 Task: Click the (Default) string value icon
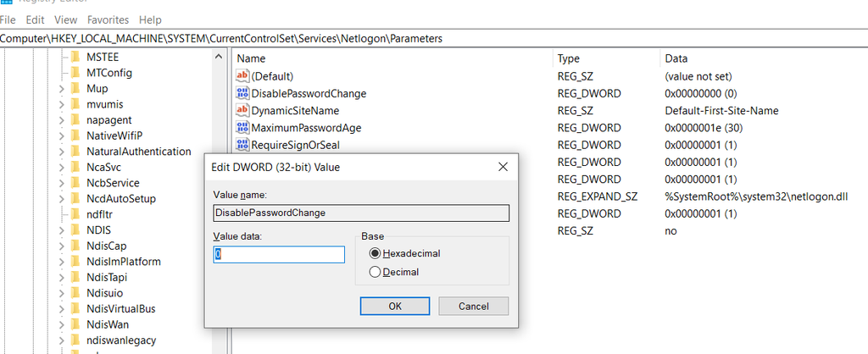click(x=242, y=76)
